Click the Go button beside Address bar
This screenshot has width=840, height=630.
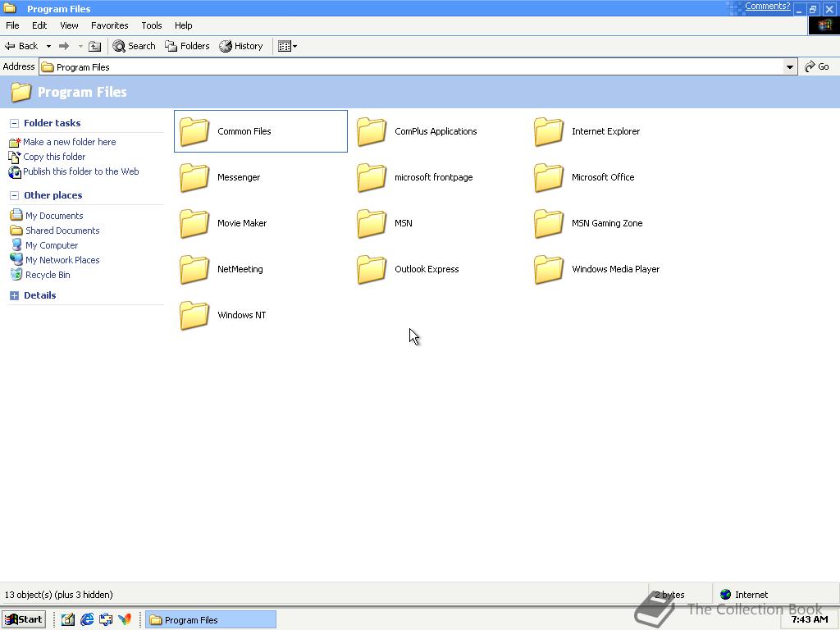pyautogui.click(x=818, y=66)
